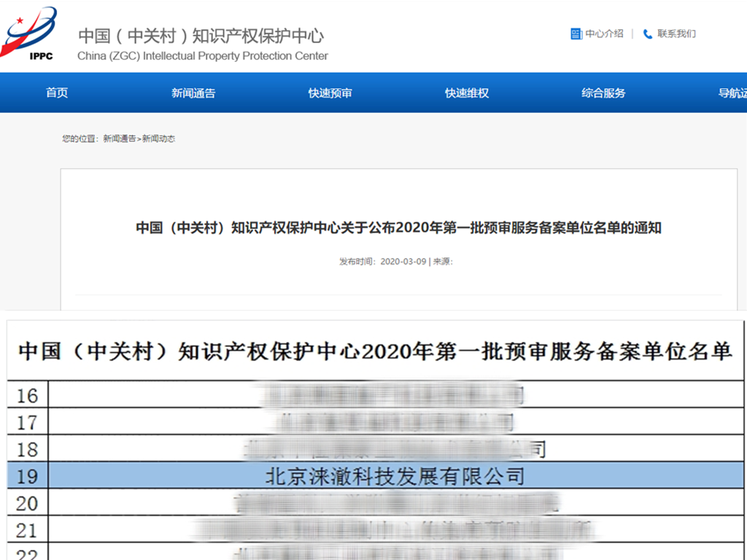Click the site title 中国（中关村）知识产权保护中心
The height and width of the screenshot is (560, 747).
(x=201, y=36)
